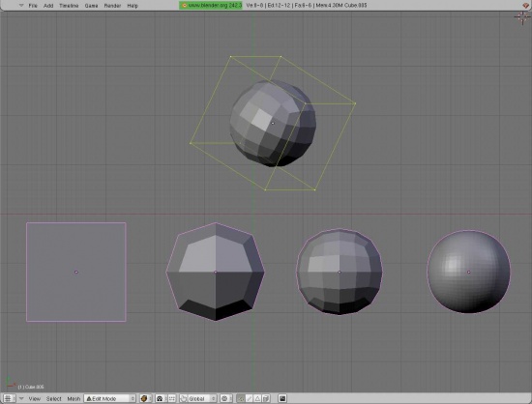Screen dimensions: 532x404
Task: Open the Add menu
Action: pos(48,6)
